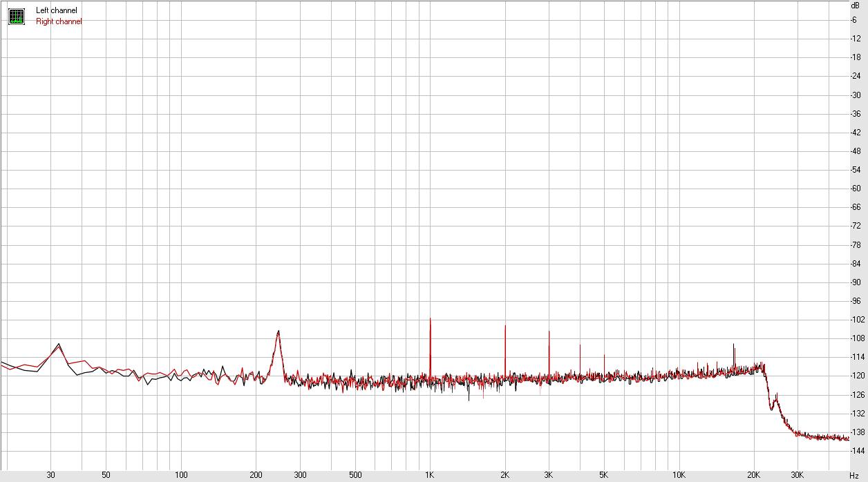Click the -18 dB axis label

tap(855, 57)
